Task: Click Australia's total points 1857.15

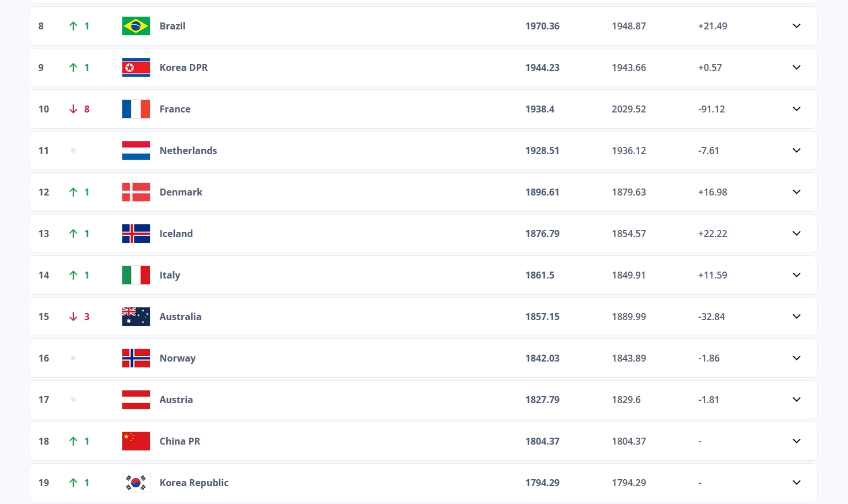Action: (x=542, y=317)
